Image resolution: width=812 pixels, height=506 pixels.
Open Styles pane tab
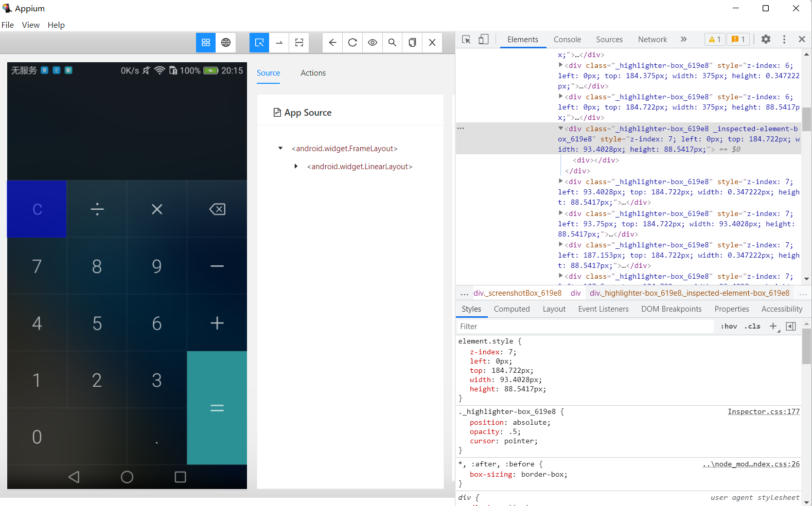[471, 309]
